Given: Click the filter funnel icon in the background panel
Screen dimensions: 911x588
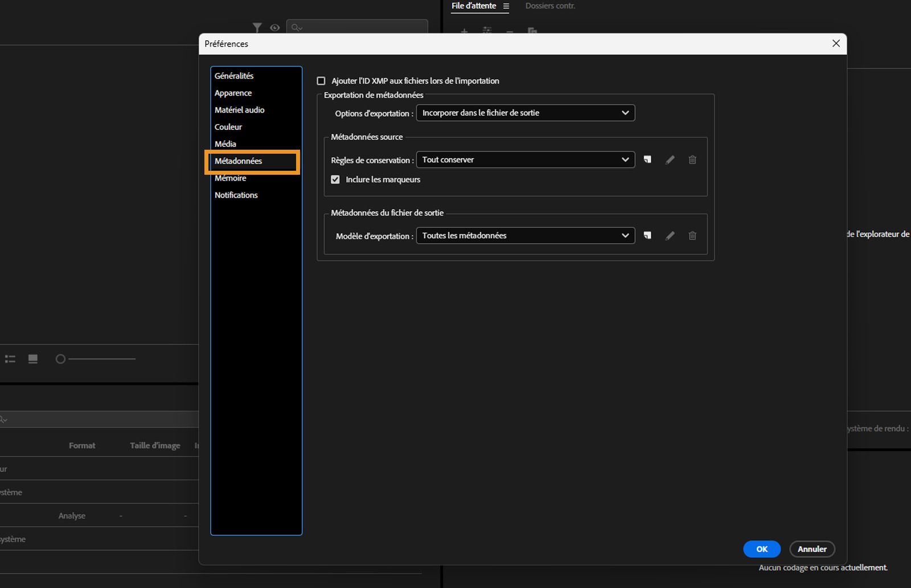Looking at the screenshot, I should click(x=257, y=27).
